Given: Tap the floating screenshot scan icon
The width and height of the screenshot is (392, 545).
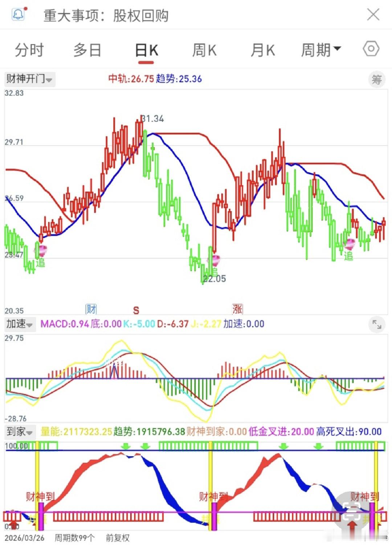Looking at the screenshot, I should point(351,511).
